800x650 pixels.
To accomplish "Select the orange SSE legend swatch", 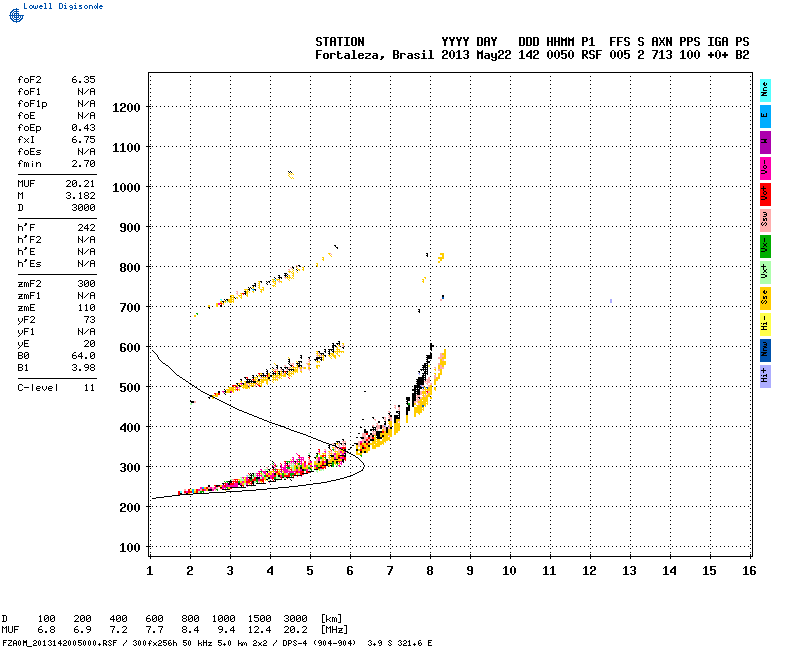I will point(765,298).
